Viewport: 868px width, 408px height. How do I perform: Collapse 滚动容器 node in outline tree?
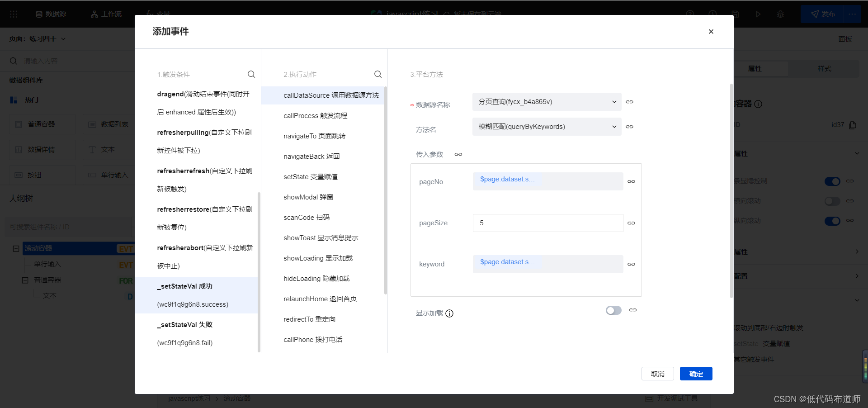point(16,248)
